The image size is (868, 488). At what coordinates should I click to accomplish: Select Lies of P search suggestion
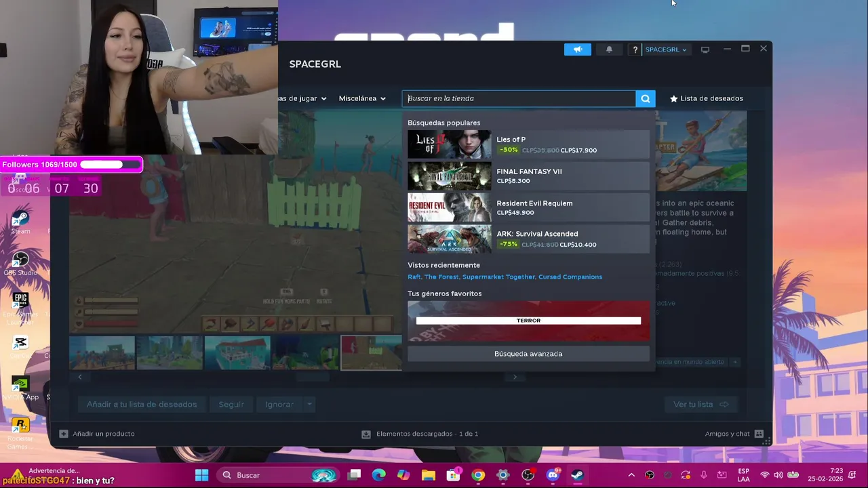click(x=528, y=144)
